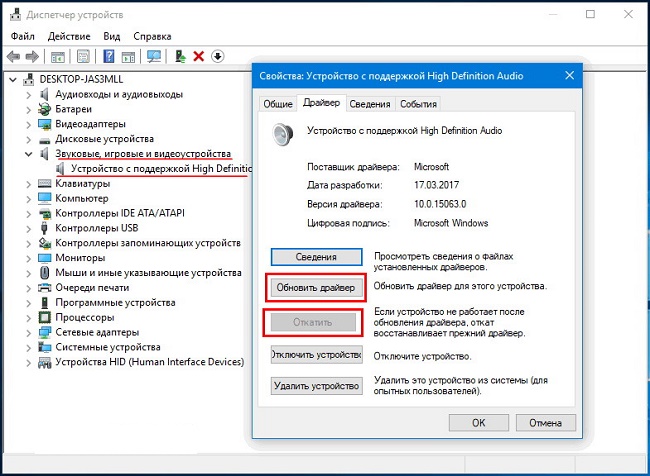Viewport: 650px width, 476px height.
Task: Click the down-arrow disable device toolbar icon
Action: coord(218,56)
